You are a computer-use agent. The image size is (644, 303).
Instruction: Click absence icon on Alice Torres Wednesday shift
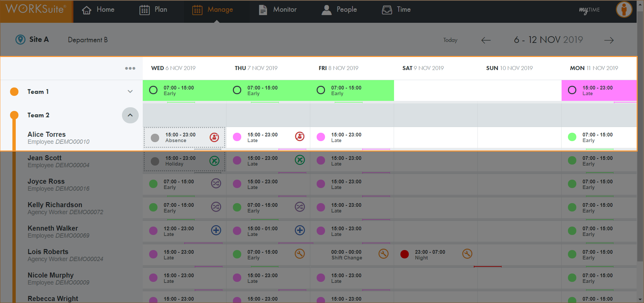pos(214,137)
